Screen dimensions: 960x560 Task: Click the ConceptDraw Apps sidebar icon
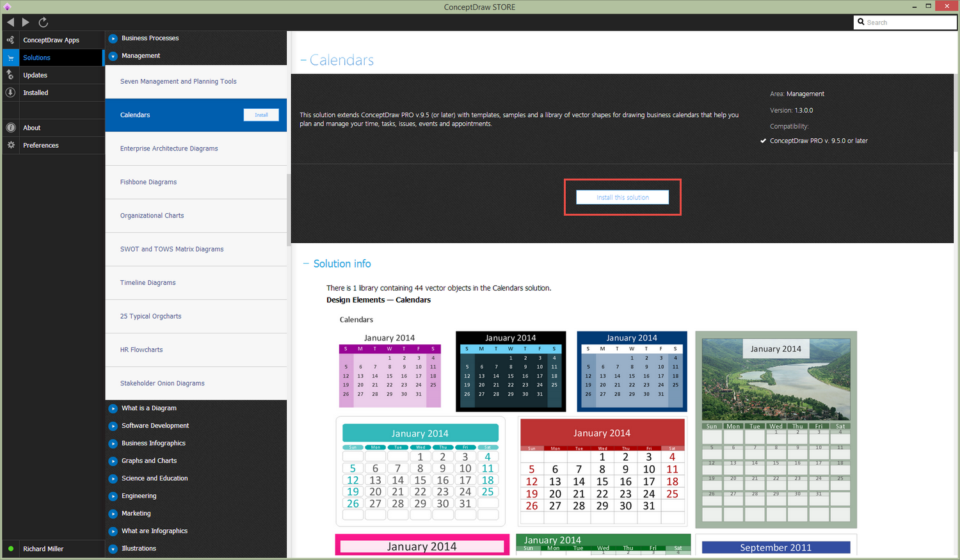pyautogui.click(x=10, y=40)
